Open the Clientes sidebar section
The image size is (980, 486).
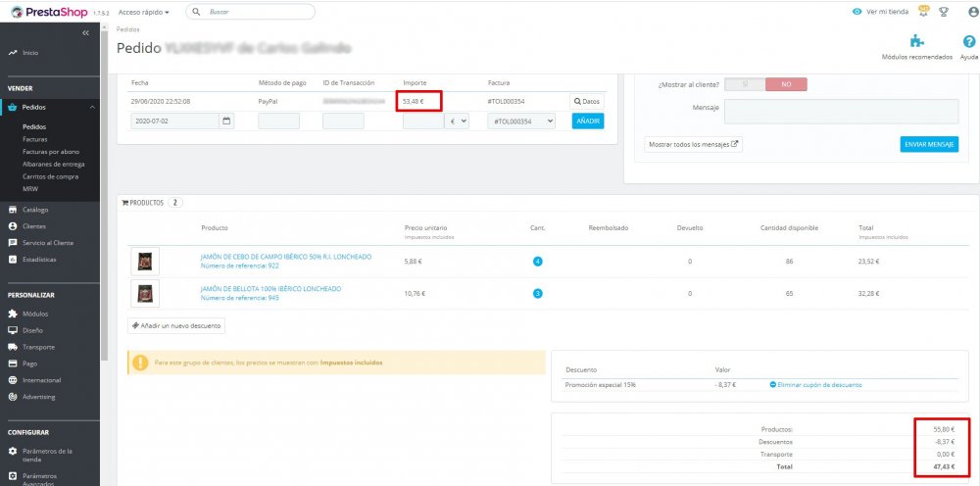(33, 226)
